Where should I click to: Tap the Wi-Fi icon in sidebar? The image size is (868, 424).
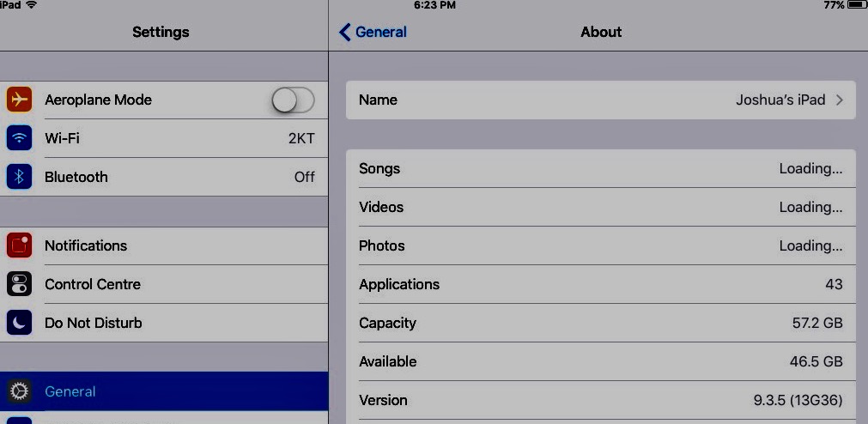click(x=19, y=138)
